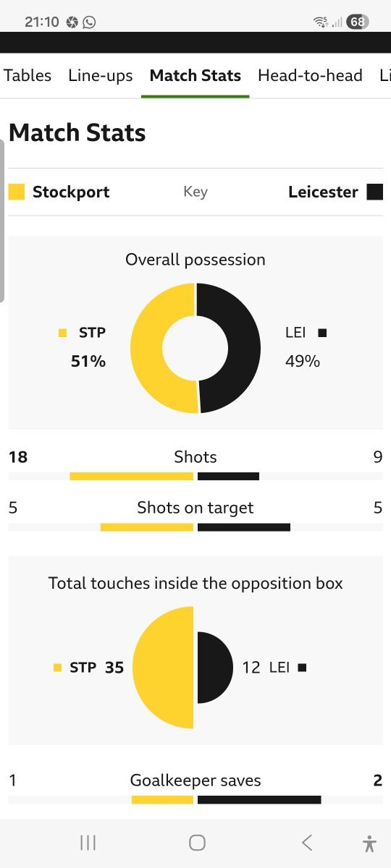Tap the camera shutter status icon
Viewport: 391px width, 868px height.
point(72,22)
